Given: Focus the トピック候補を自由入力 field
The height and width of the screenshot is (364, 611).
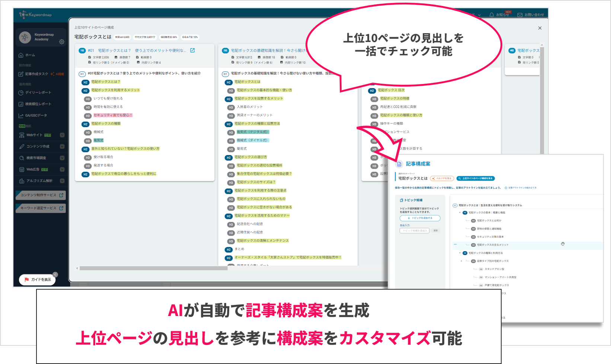Looking at the screenshot, I should pos(415,231).
